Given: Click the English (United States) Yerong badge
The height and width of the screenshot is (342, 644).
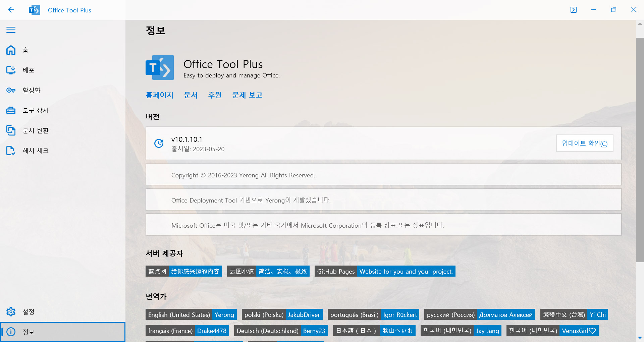Looking at the screenshot, I should click(191, 315).
